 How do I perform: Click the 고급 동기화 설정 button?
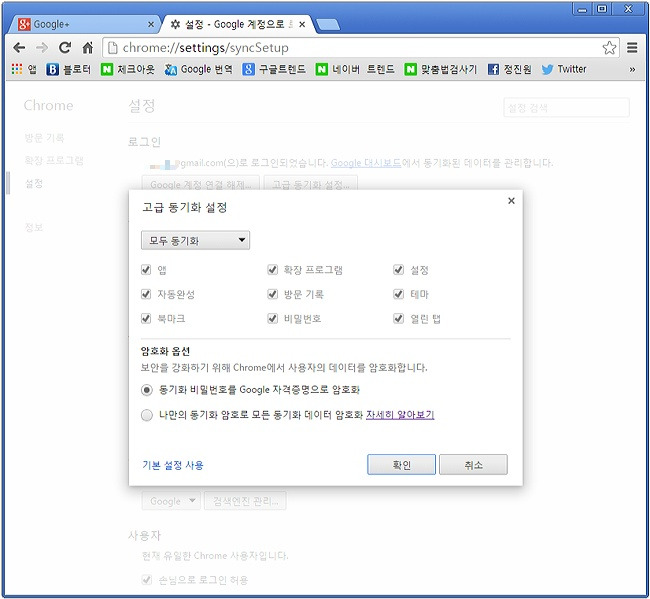(310, 184)
